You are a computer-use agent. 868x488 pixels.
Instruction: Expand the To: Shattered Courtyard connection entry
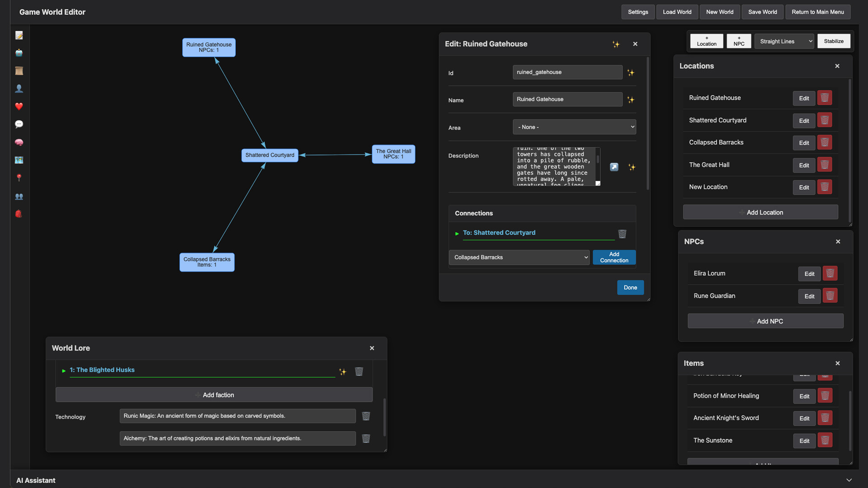pyautogui.click(x=457, y=233)
